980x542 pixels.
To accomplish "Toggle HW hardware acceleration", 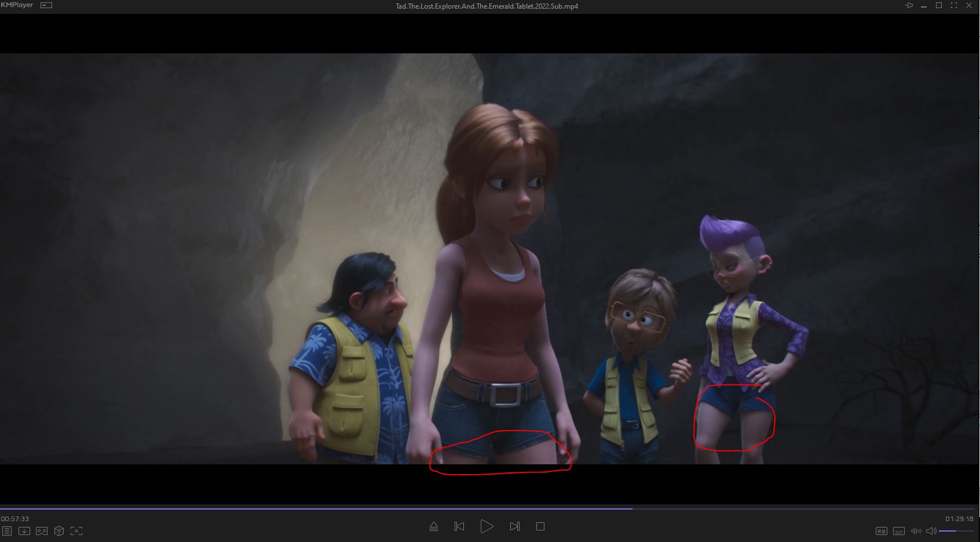I will pos(881,531).
